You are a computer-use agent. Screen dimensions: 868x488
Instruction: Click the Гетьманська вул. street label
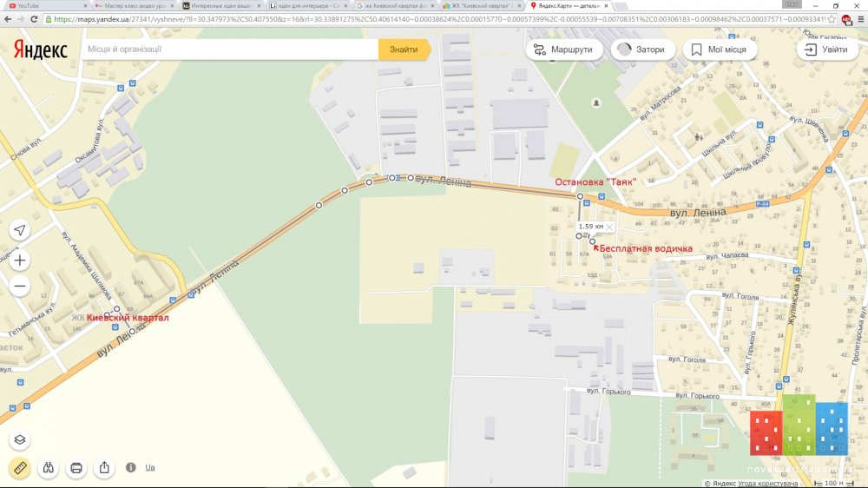[32, 318]
